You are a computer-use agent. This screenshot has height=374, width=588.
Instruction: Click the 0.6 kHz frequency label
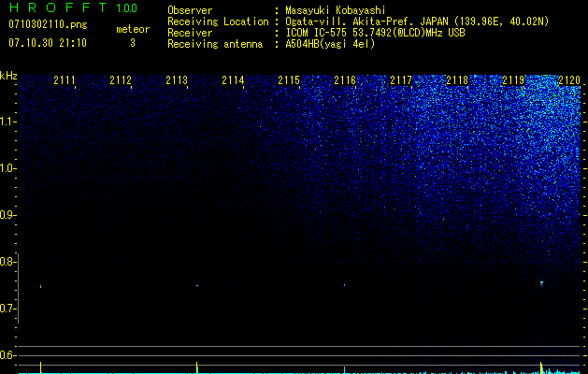[x=7, y=355]
